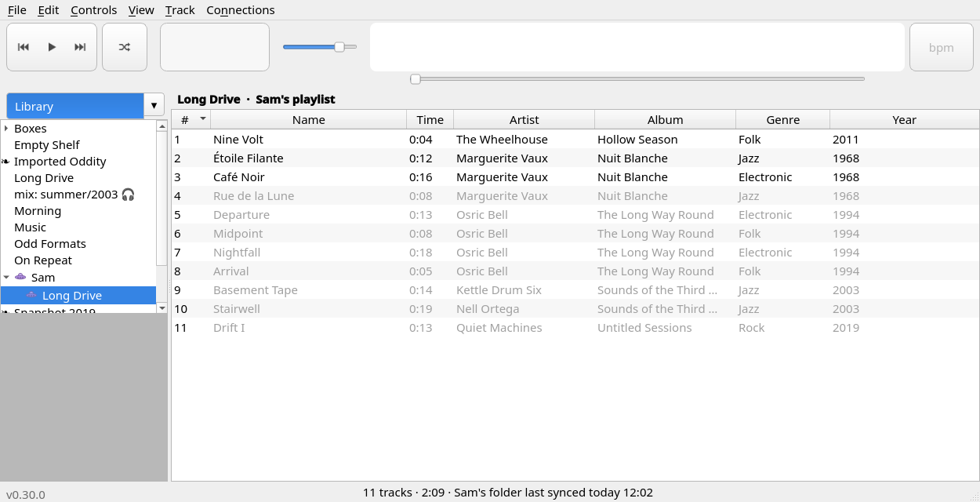Open the File menu
This screenshot has width=980, height=502.
[x=17, y=10]
